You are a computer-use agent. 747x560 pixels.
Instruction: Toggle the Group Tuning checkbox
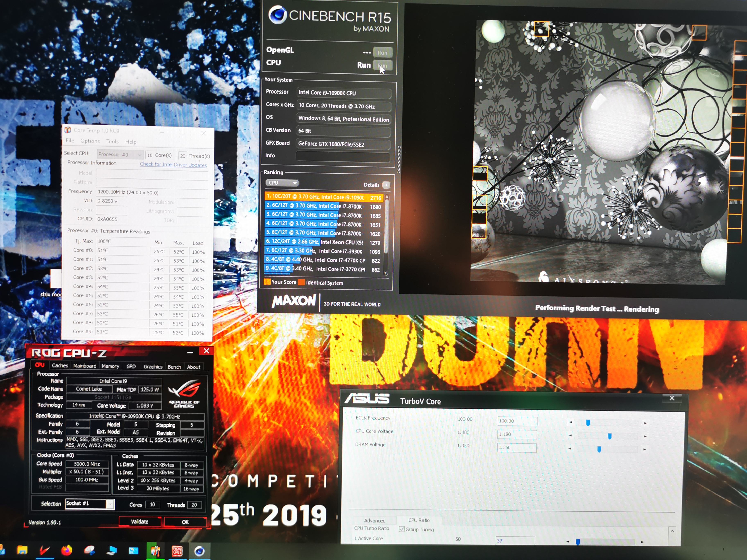point(402,529)
